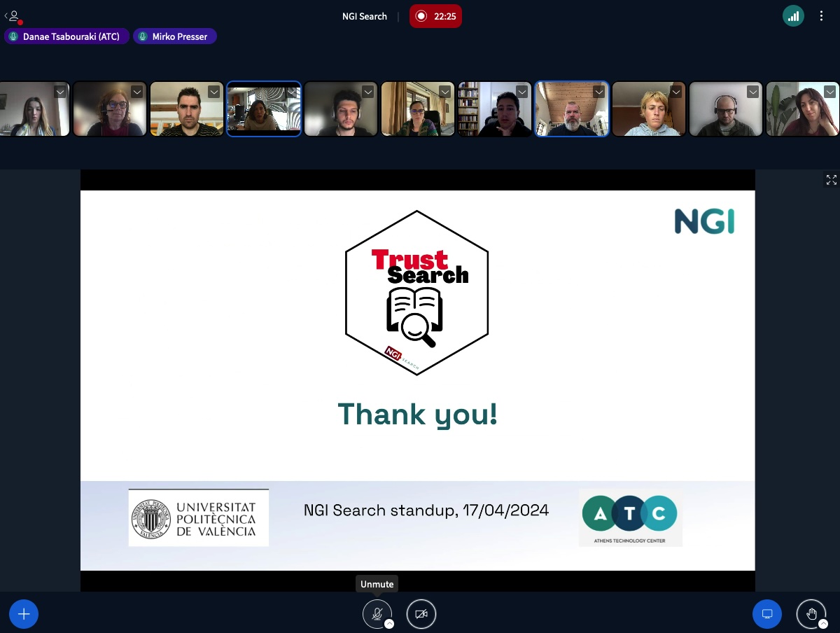Click the recording indicator showing 22:25

pos(435,16)
